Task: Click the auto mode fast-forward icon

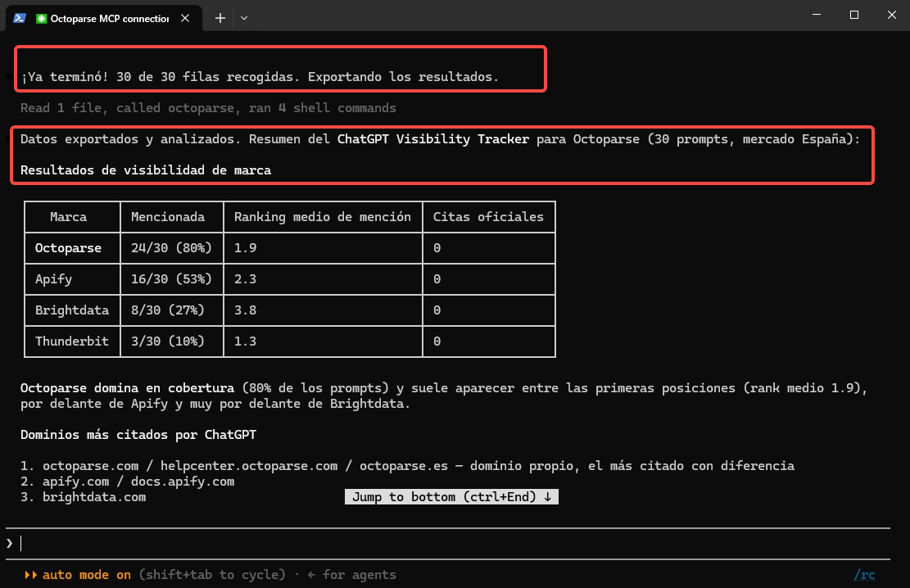Action: (31, 575)
